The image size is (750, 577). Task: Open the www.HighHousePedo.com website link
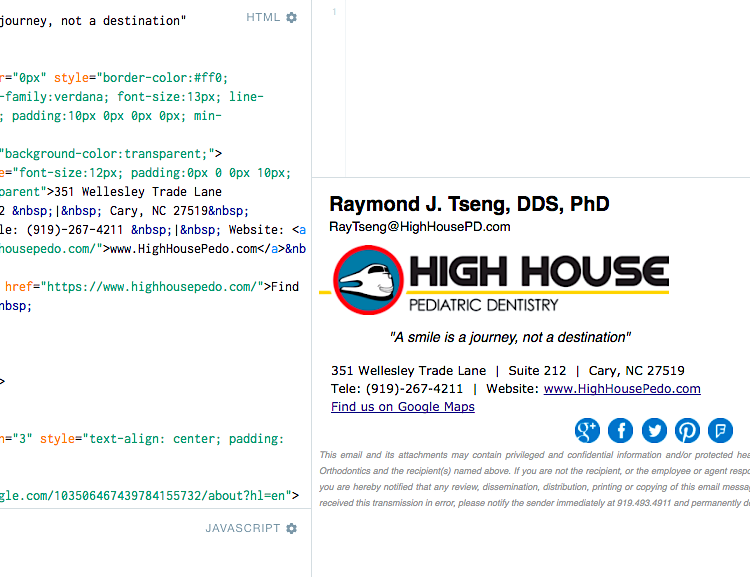622,388
